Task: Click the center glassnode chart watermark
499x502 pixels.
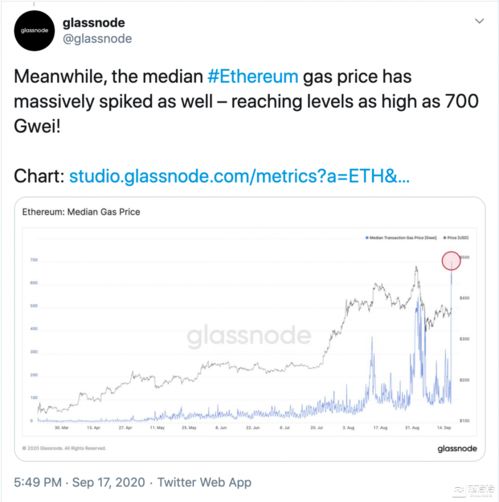Action: click(249, 335)
